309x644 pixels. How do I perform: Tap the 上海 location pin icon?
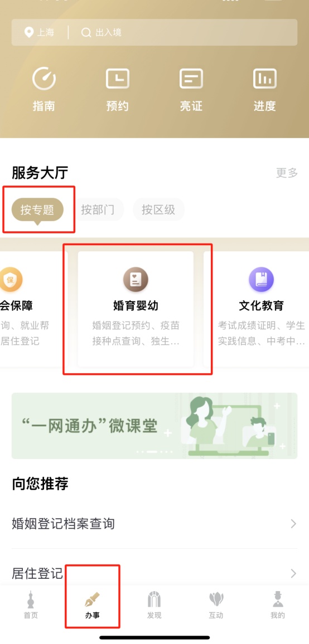29,32
